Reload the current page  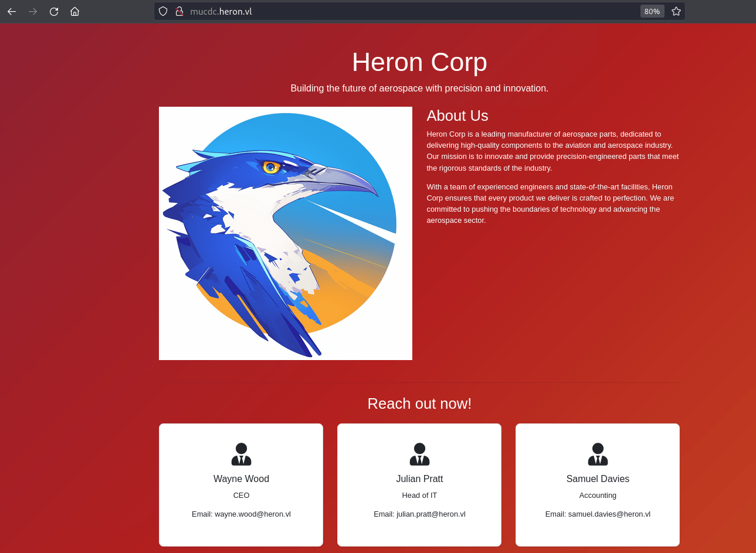pyautogui.click(x=54, y=11)
